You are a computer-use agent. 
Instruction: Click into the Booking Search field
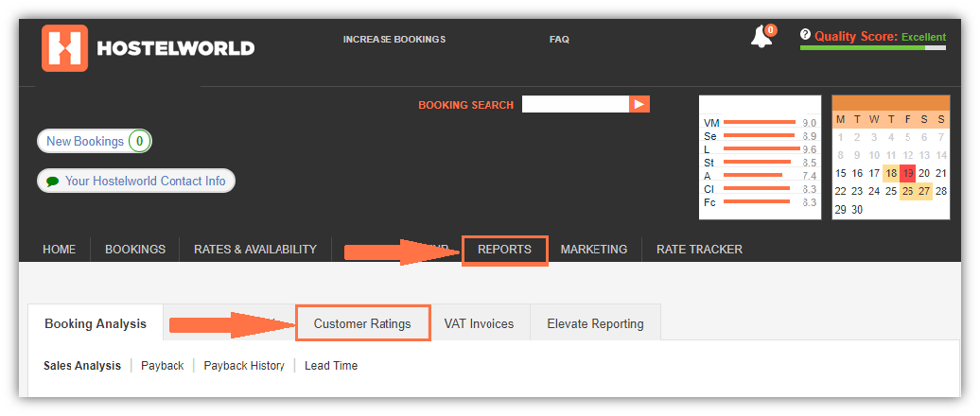coord(576,104)
